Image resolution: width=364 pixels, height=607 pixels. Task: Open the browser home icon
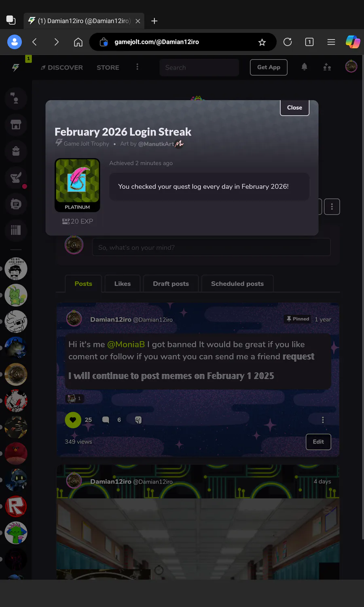(x=78, y=42)
